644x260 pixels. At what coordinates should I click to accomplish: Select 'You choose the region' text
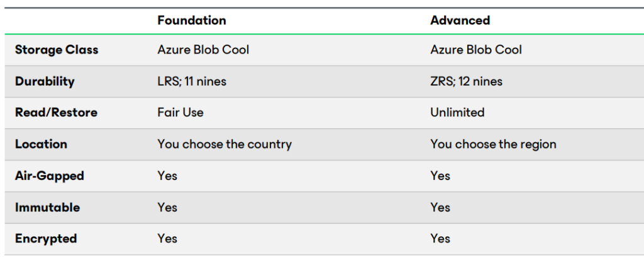pos(493,144)
